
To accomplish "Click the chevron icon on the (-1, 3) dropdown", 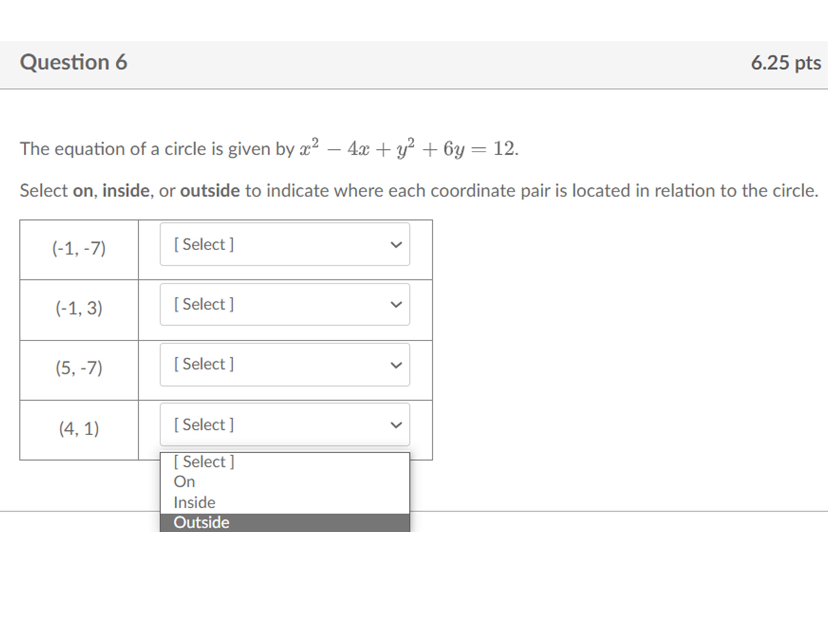I will click(x=396, y=305).
